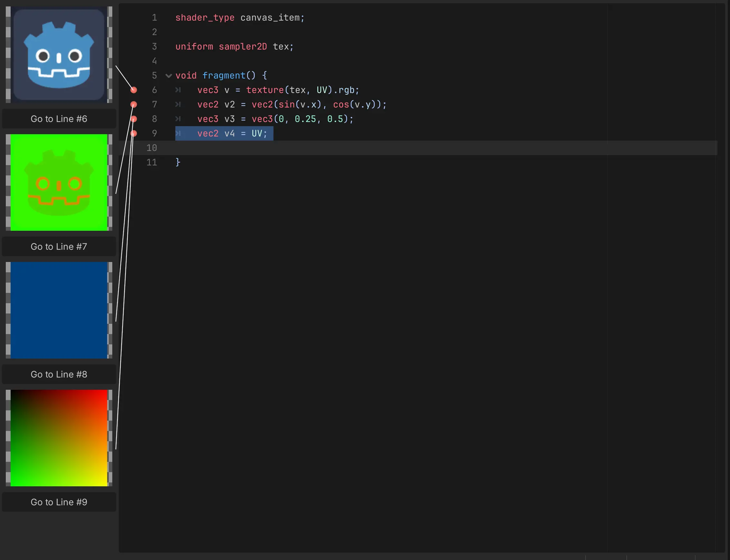Toggle the breakpoint on line 9
This screenshot has height=560, width=730.
[134, 133]
